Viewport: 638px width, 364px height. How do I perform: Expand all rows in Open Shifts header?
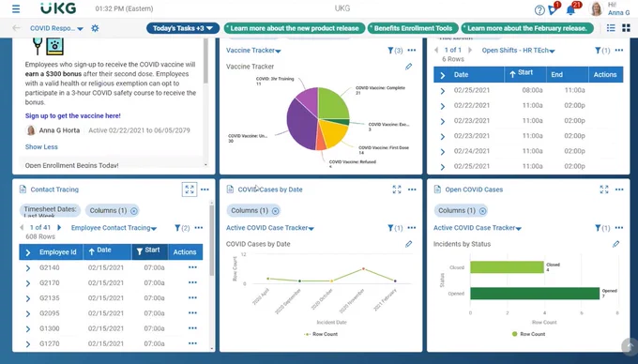pyautogui.click(x=443, y=75)
